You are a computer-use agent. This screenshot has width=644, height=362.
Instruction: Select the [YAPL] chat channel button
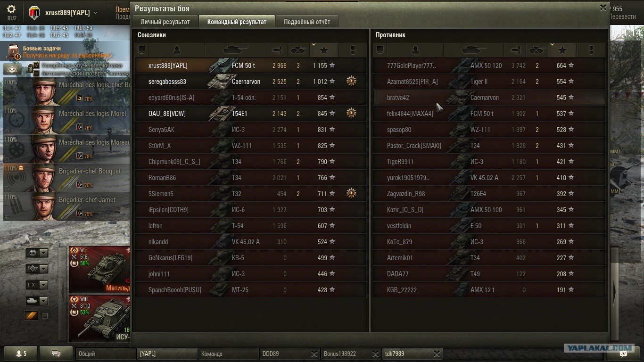[x=167, y=354]
